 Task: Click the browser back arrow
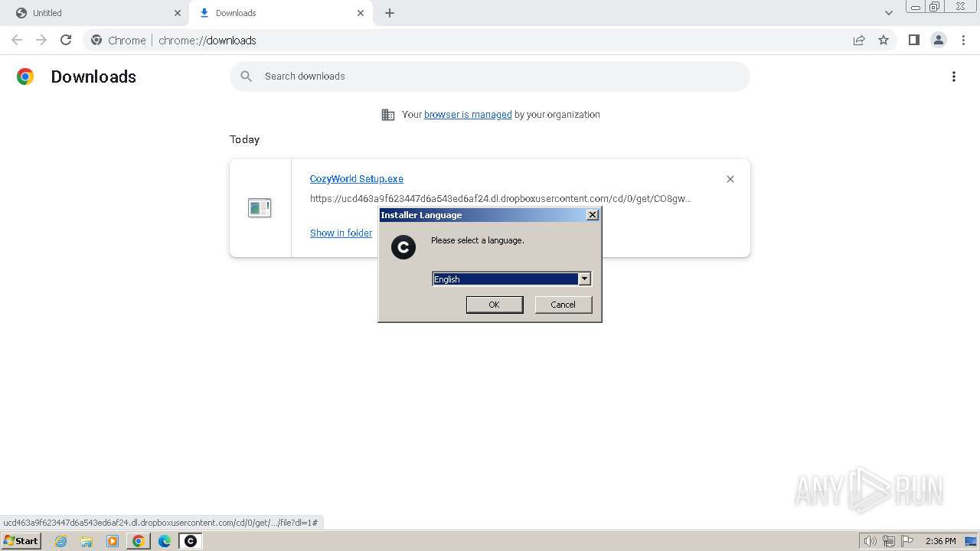[x=17, y=40]
